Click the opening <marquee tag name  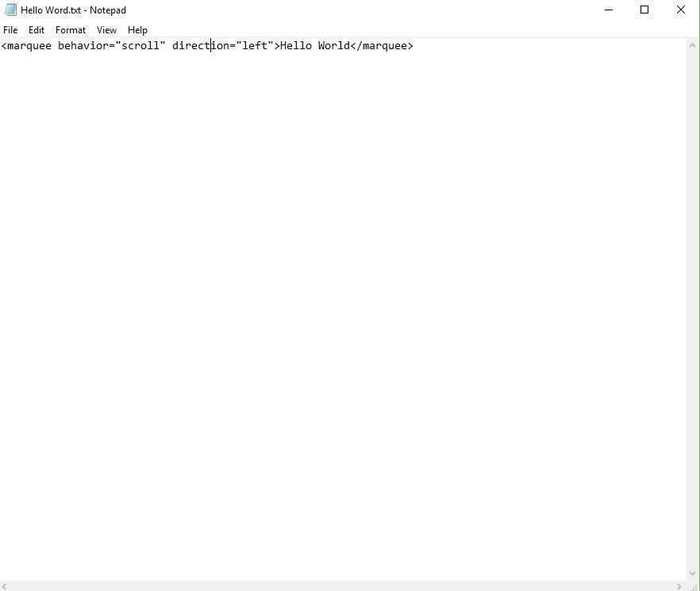(x=26, y=46)
